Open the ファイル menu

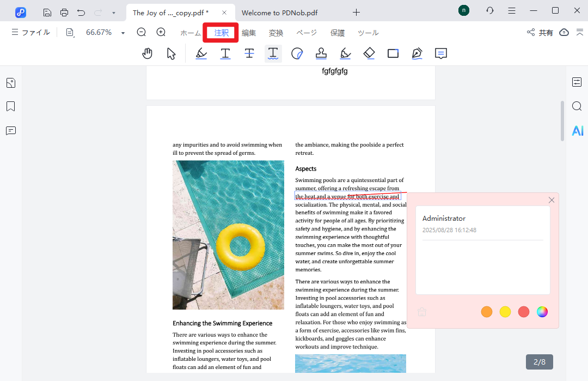[x=31, y=33]
